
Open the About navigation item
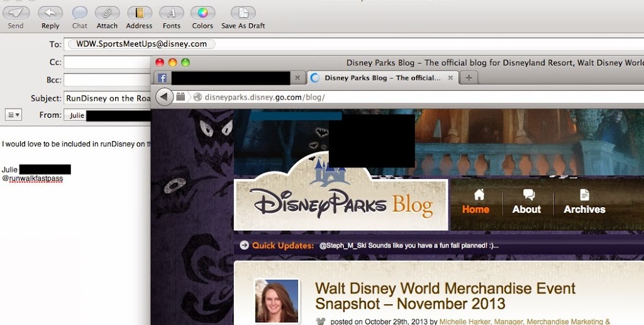(x=526, y=202)
